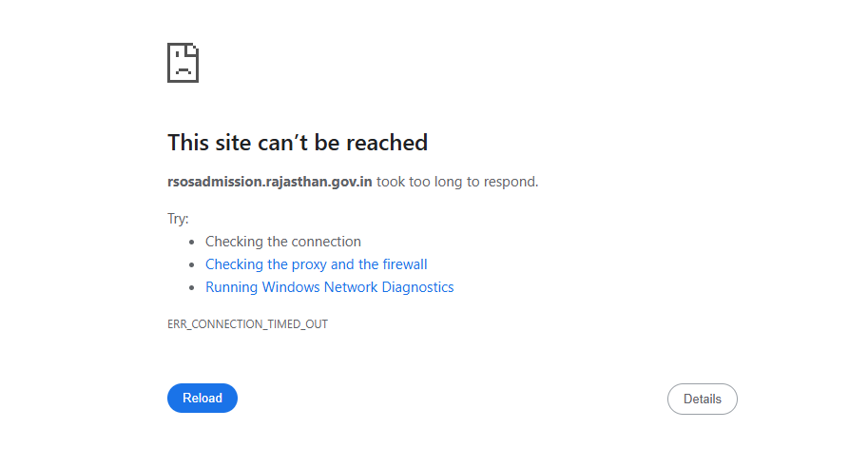Open the Details button
Screen dimensions: 868x468
(702, 400)
